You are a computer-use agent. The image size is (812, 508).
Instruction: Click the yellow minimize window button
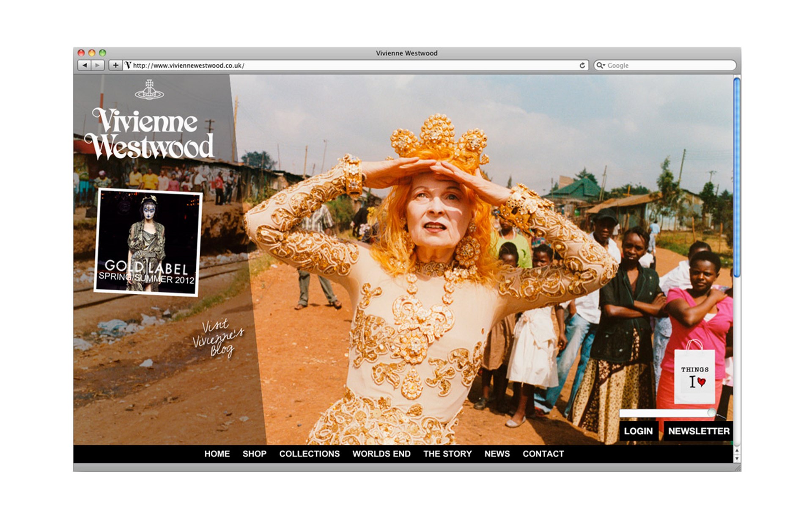pos(92,53)
